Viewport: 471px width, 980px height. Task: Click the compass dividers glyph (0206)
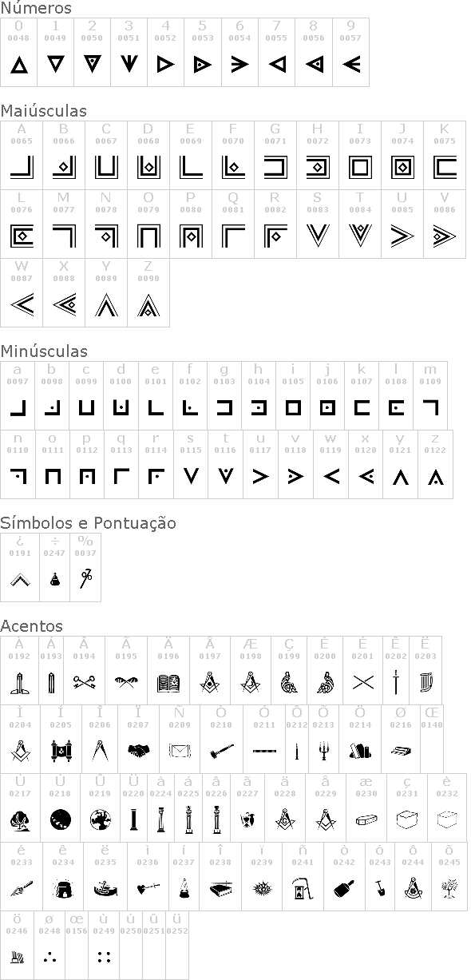coord(101,752)
